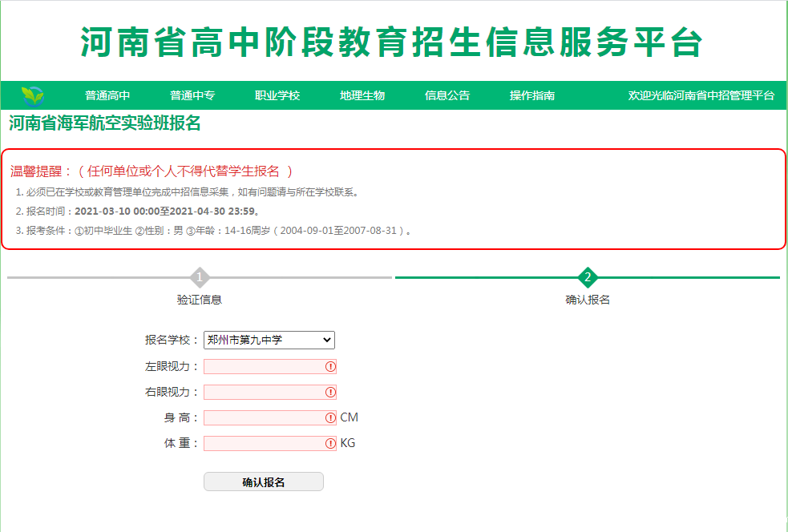
Task: Click step 2 green diamond marker
Action: [x=588, y=278]
